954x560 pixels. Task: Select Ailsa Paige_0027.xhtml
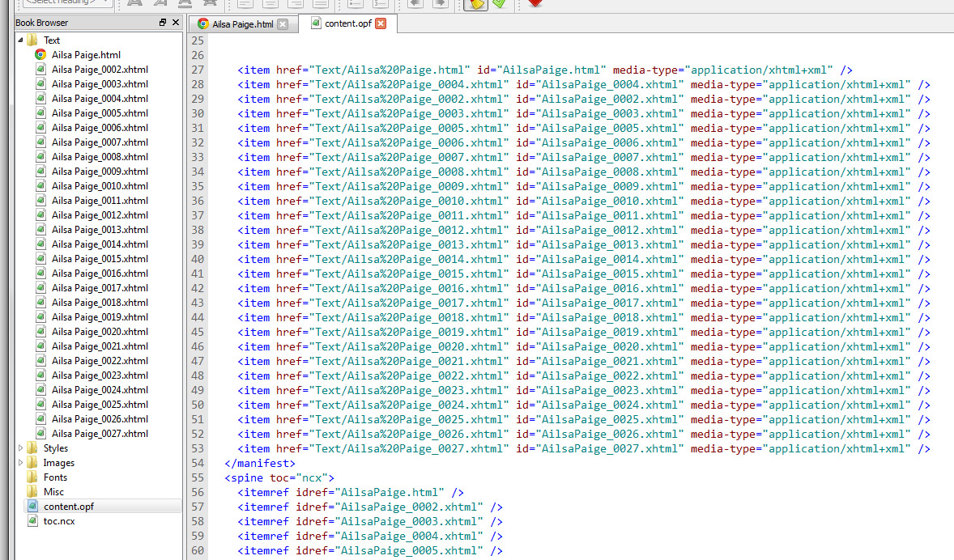click(100, 434)
